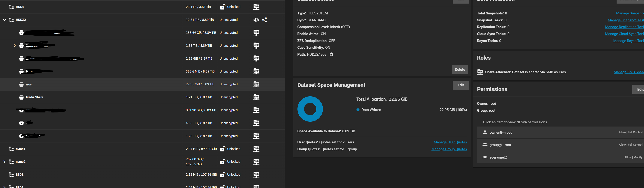Click the SMB icon on the nvme1 row

(256, 149)
